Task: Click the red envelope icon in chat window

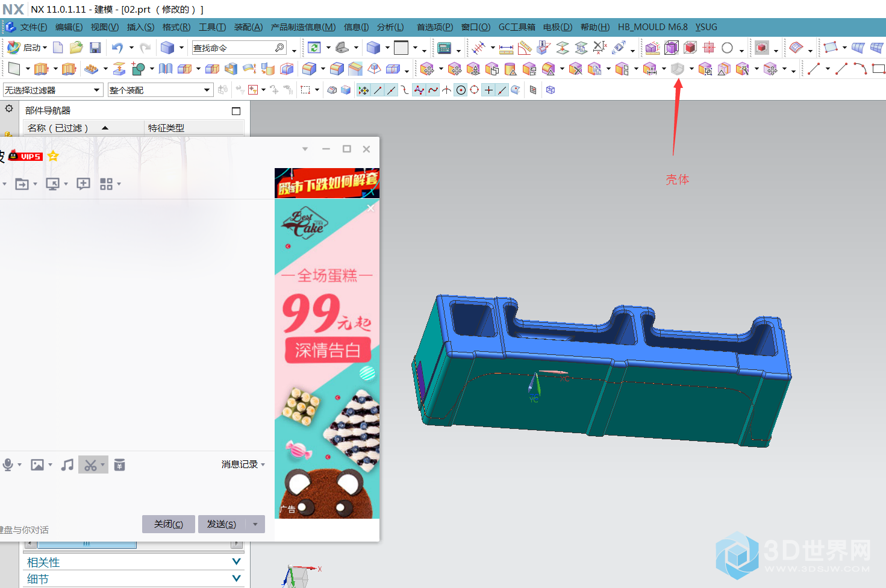Action: 119,464
